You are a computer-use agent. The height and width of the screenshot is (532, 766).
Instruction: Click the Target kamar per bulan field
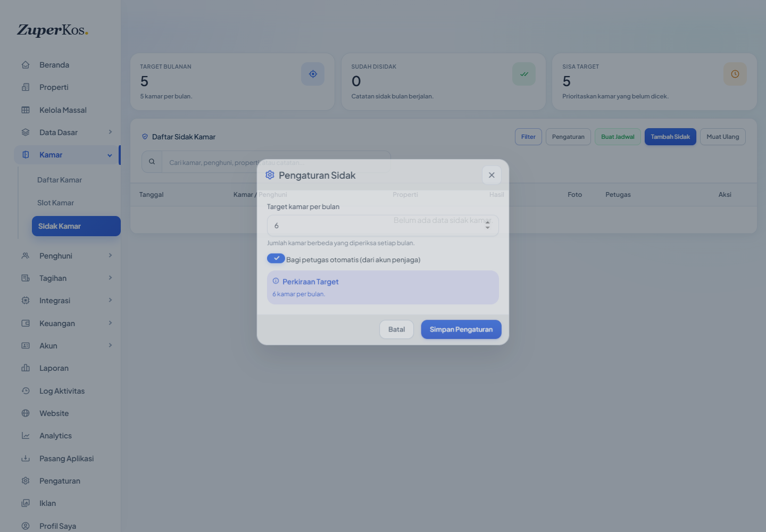coord(382,226)
